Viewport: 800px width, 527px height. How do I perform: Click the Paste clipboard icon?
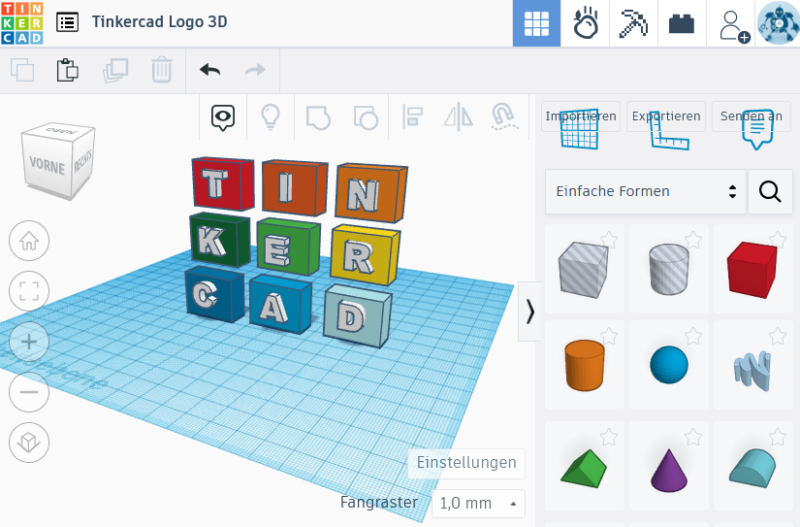click(67, 70)
